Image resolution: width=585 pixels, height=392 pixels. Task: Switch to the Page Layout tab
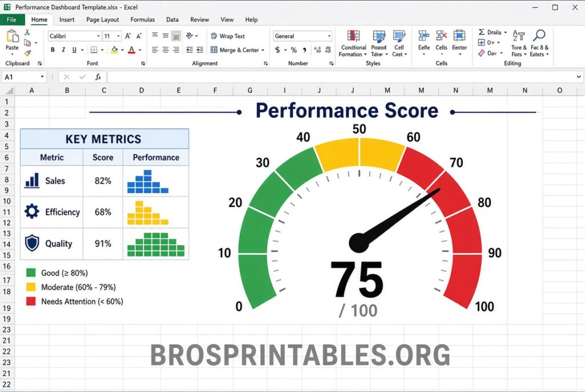click(x=103, y=20)
